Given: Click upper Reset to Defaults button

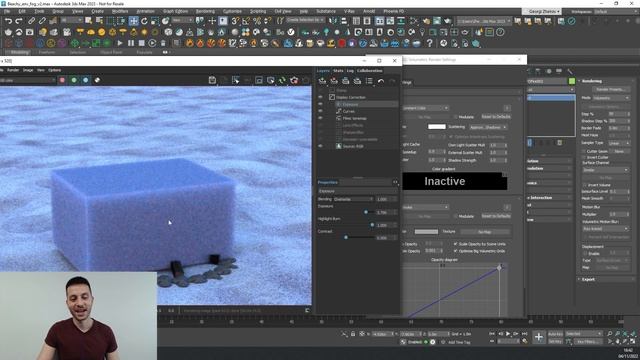Looking at the screenshot, I should pos(496,117).
